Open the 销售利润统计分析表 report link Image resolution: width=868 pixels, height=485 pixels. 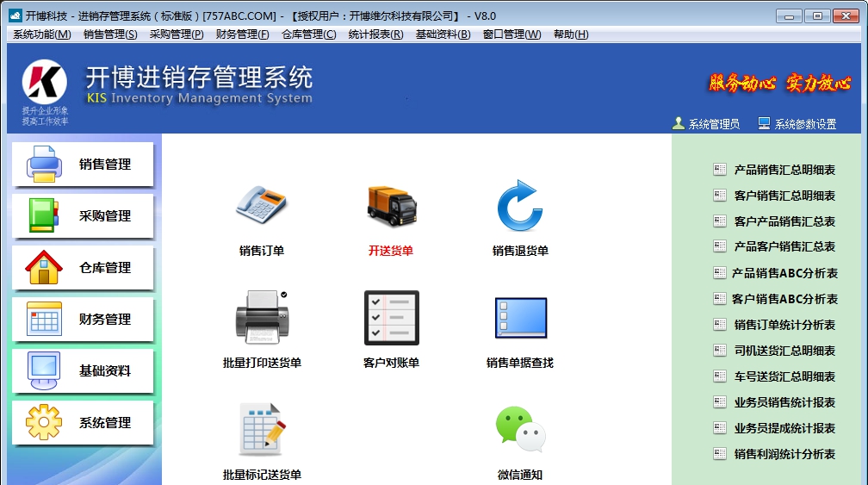click(x=784, y=454)
